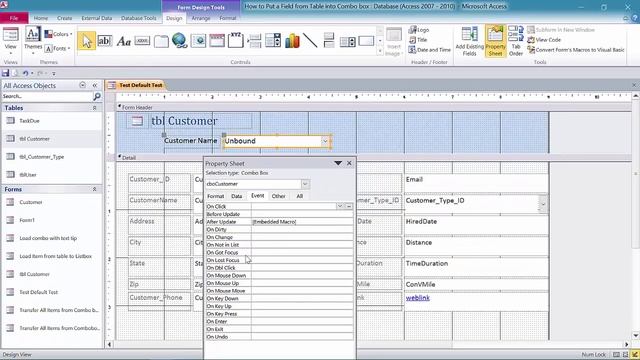Viewport: 640px width, 360px height.
Task: Select the Combo Box control icon
Action: click(273, 41)
